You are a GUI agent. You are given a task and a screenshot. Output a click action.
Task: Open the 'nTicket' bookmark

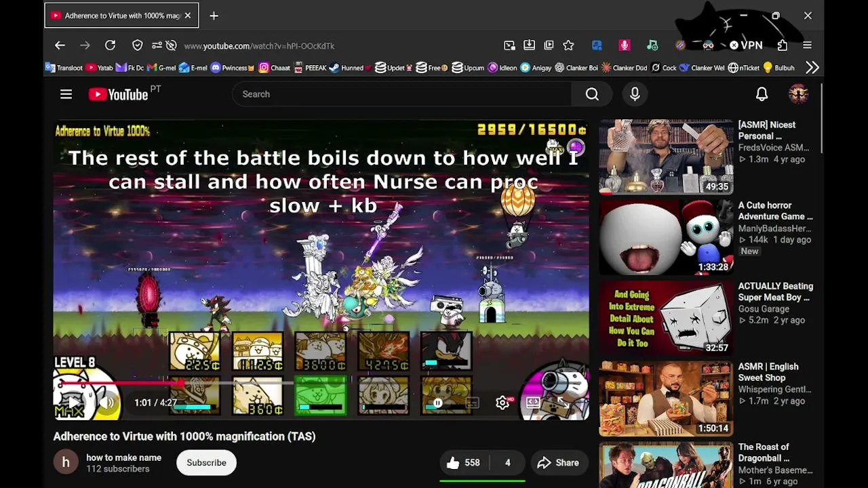click(744, 68)
